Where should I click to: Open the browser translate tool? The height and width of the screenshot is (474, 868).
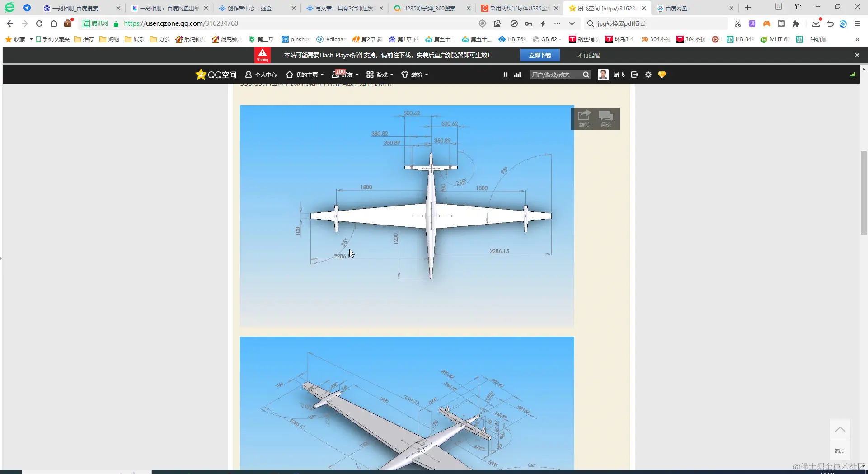[752, 23]
